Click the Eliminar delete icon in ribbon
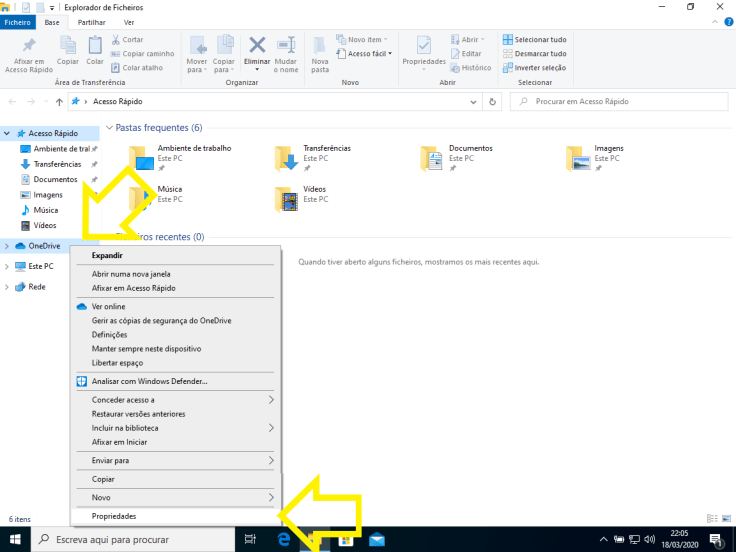The height and width of the screenshot is (552, 736). [x=257, y=46]
